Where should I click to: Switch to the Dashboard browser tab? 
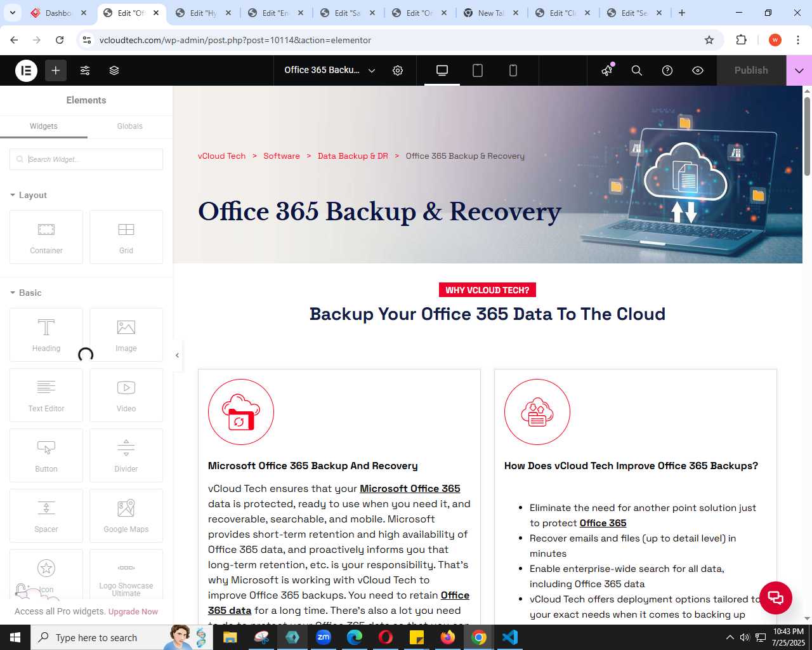coord(58,13)
